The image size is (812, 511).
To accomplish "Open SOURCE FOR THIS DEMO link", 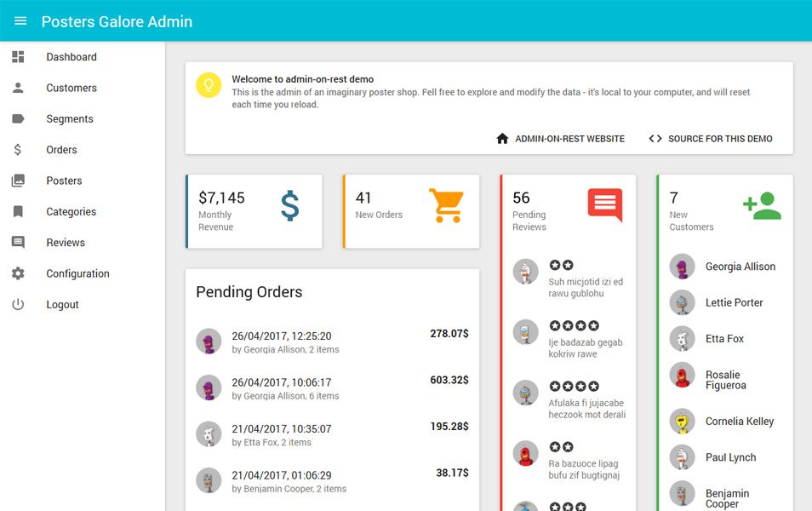I will pyautogui.click(x=711, y=139).
